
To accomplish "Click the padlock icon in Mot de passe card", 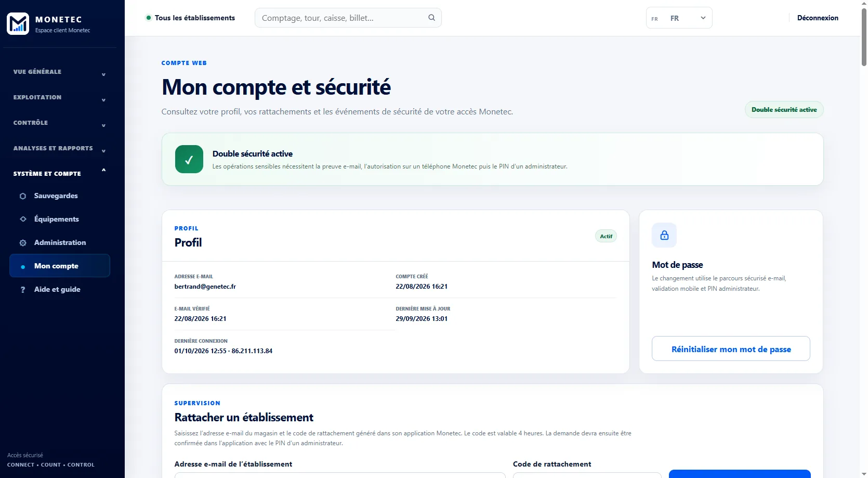I will point(664,235).
